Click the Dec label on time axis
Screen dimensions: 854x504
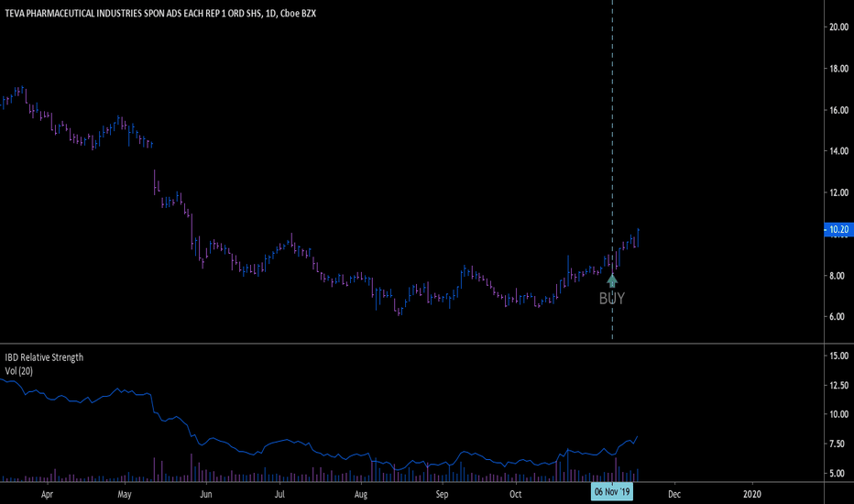point(674,494)
